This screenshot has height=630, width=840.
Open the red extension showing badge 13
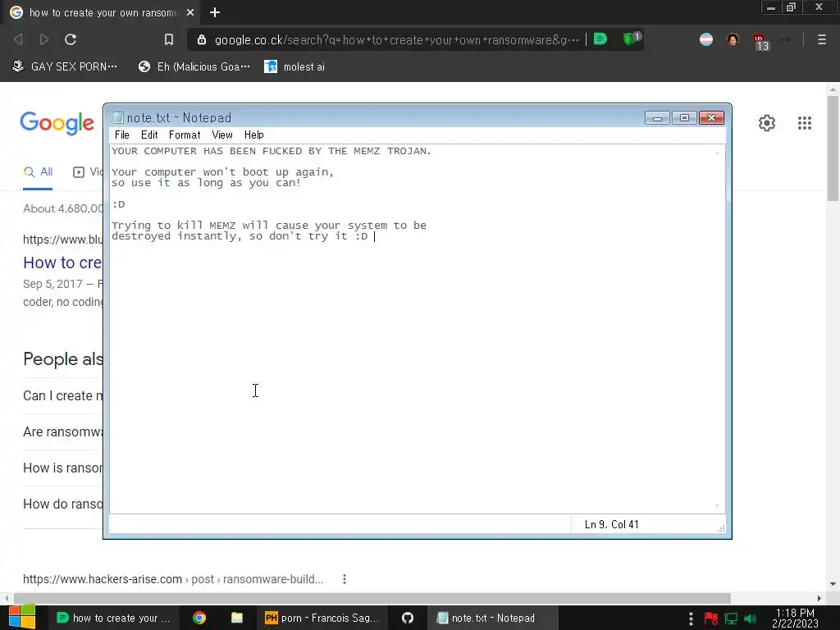coord(760,41)
